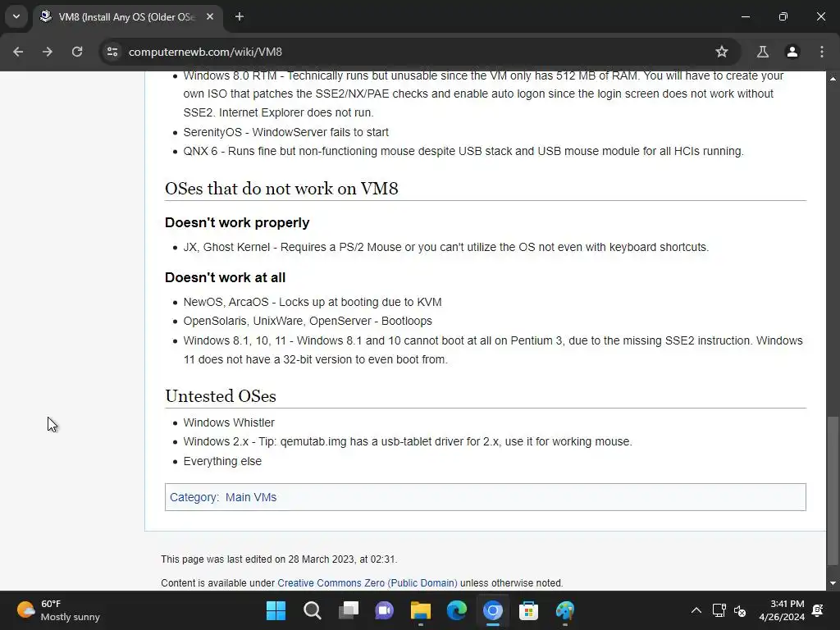This screenshot has width=840, height=630.
Task: Go forward to the next page
Action: coord(48,52)
